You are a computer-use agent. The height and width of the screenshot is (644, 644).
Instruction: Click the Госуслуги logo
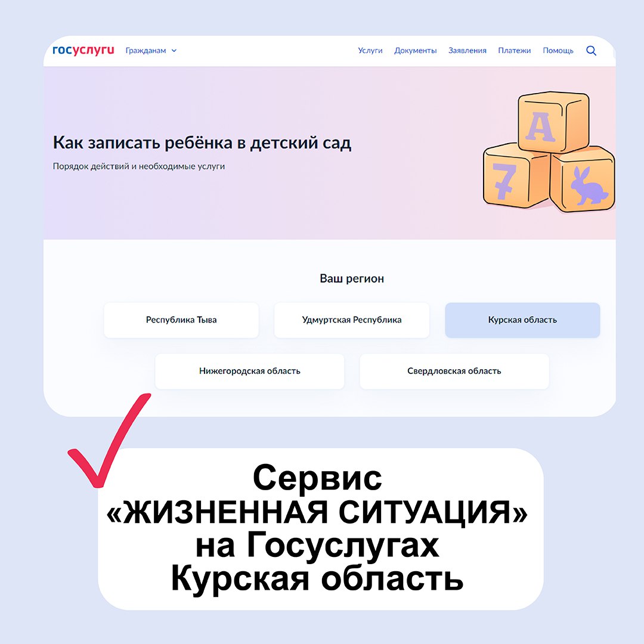(x=83, y=50)
